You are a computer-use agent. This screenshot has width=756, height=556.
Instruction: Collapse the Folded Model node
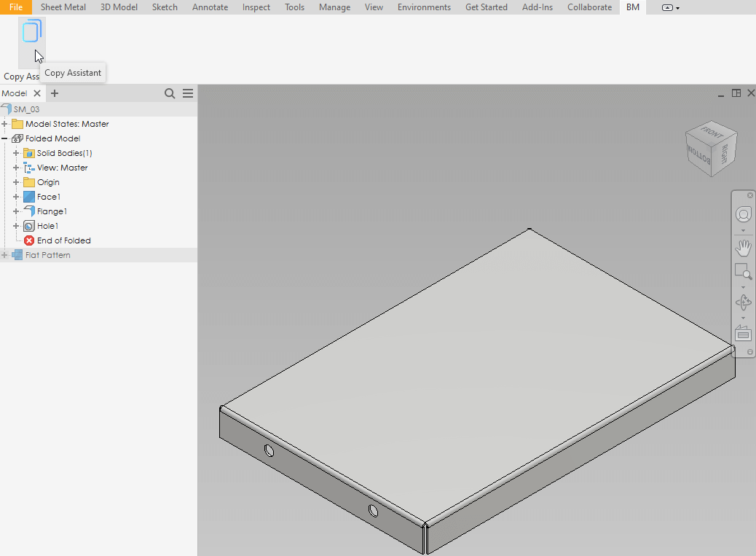(x=4, y=138)
